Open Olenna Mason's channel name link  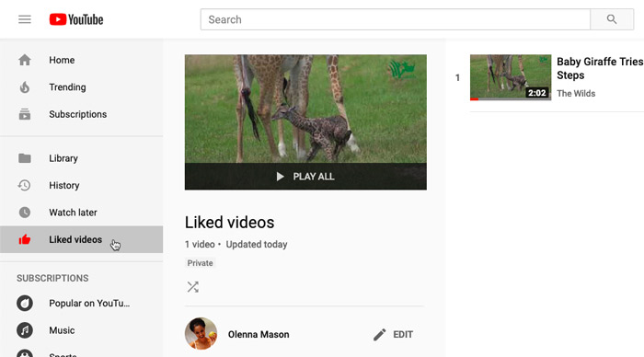tap(259, 334)
